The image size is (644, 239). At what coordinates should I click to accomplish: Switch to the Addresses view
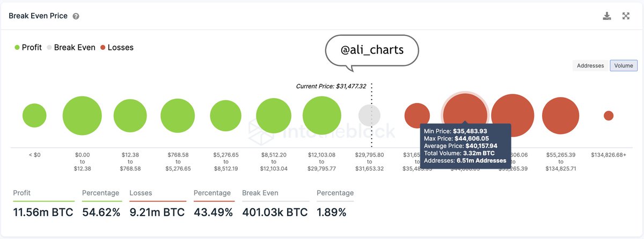590,66
